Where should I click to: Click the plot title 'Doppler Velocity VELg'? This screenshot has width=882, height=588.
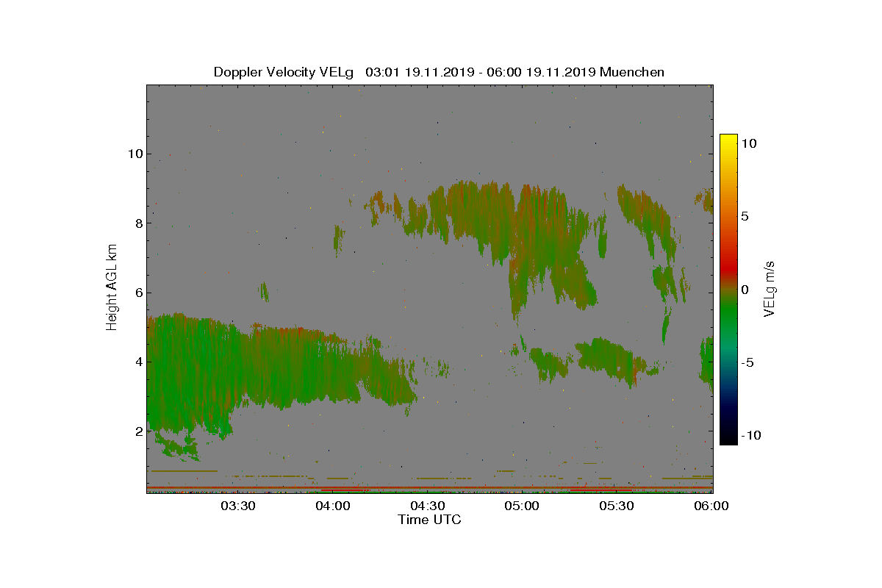(284, 72)
